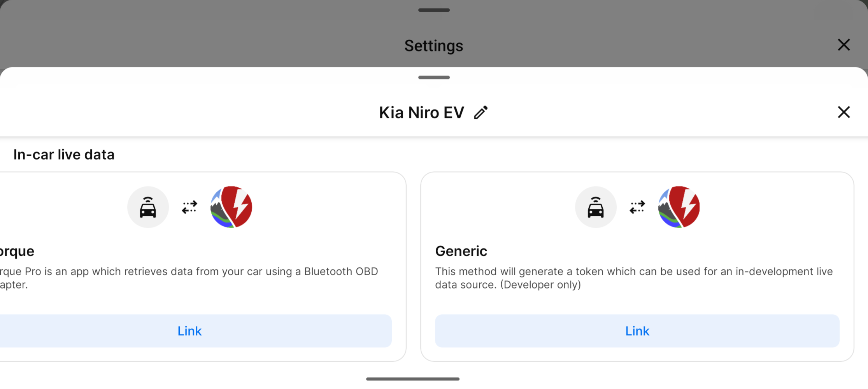Click the Generic developer-only description text
Viewport: 868px width, 389px height.
tap(634, 278)
